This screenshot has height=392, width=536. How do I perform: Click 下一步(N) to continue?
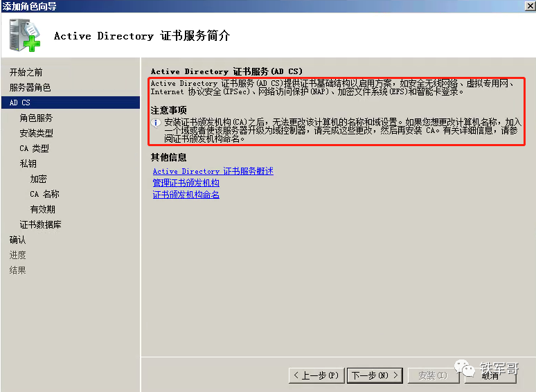pyautogui.click(x=374, y=375)
